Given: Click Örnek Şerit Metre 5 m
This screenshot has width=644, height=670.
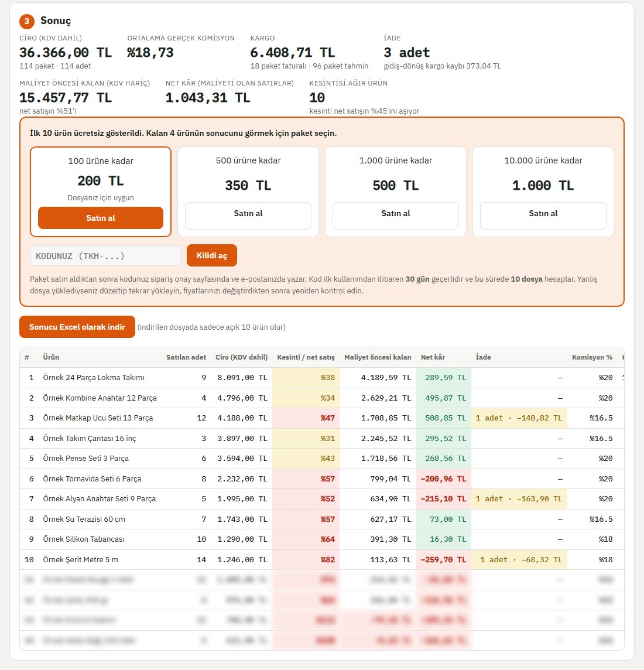Looking at the screenshot, I should (81, 560).
